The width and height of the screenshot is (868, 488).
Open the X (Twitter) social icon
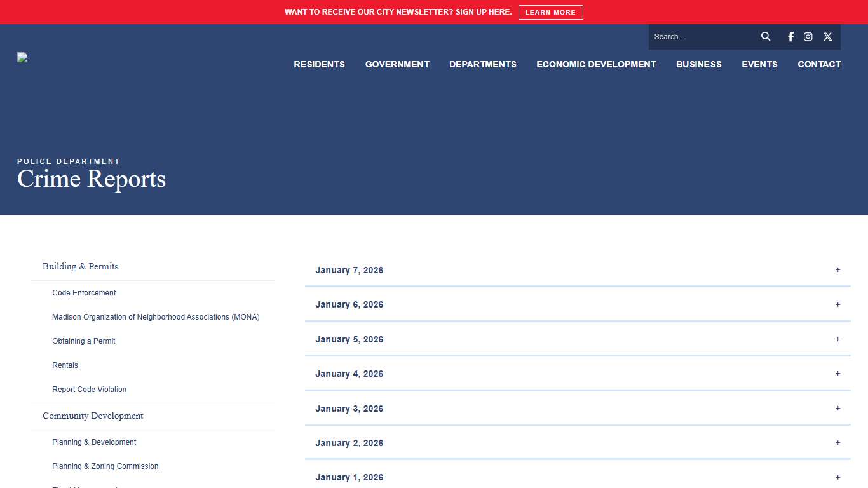[x=827, y=37]
